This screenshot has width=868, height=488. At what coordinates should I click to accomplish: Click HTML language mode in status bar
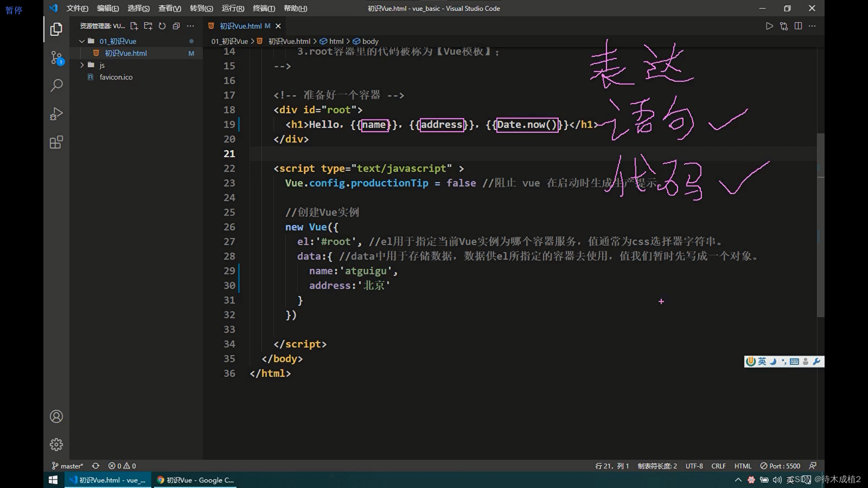coord(743,466)
